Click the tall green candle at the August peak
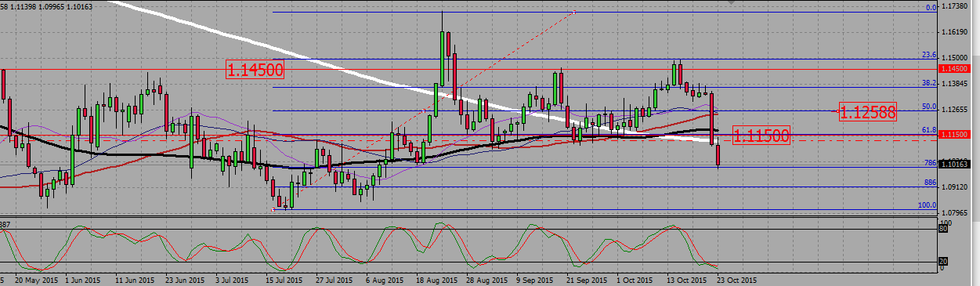Image resolution: width=980 pixels, height=286 pixels. [x=443, y=59]
